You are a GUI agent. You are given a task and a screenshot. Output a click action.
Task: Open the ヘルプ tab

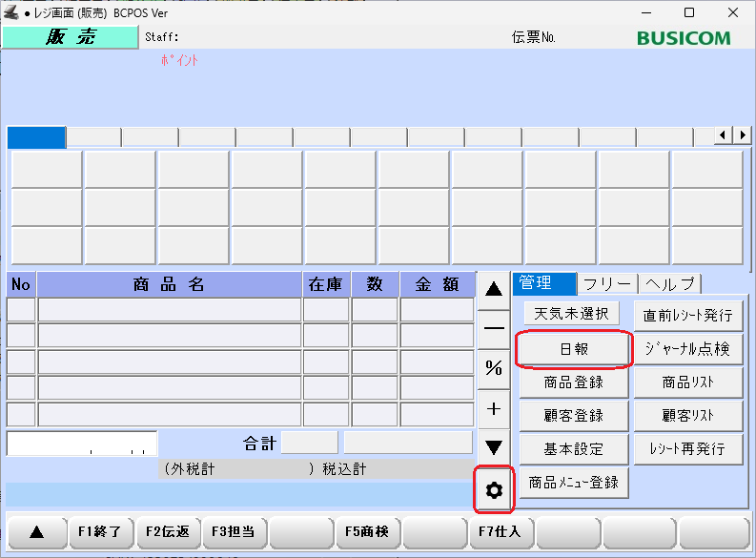[x=669, y=283]
